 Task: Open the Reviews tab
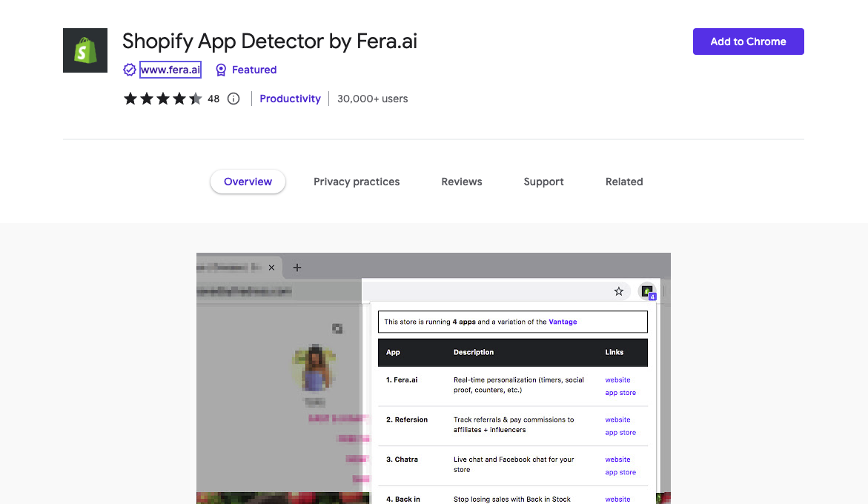(x=462, y=182)
